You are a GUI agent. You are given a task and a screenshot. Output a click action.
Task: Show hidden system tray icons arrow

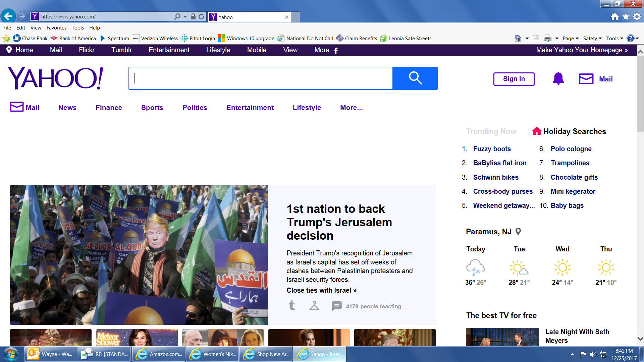[572, 354]
